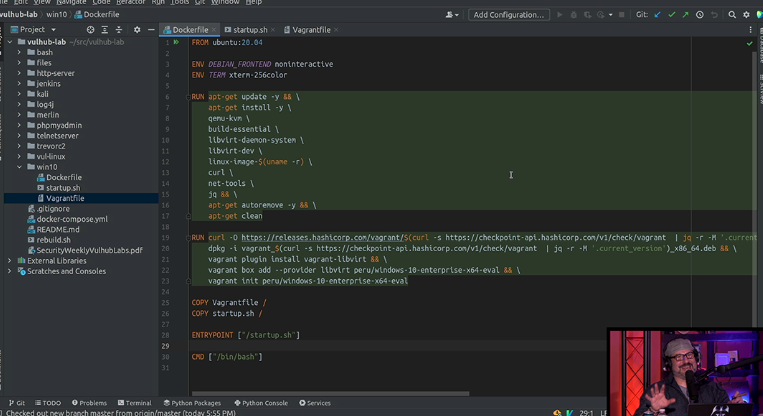Open the Window menu
The image size is (763, 416).
click(225, 3)
